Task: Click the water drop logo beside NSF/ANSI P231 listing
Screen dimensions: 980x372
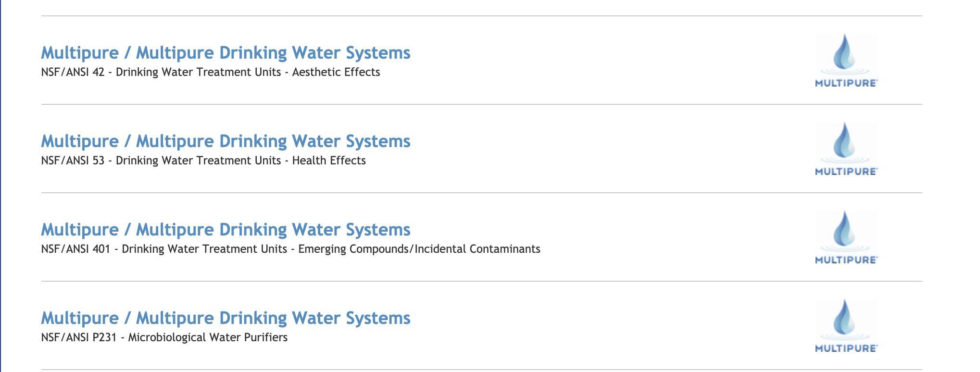Action: 844,318
